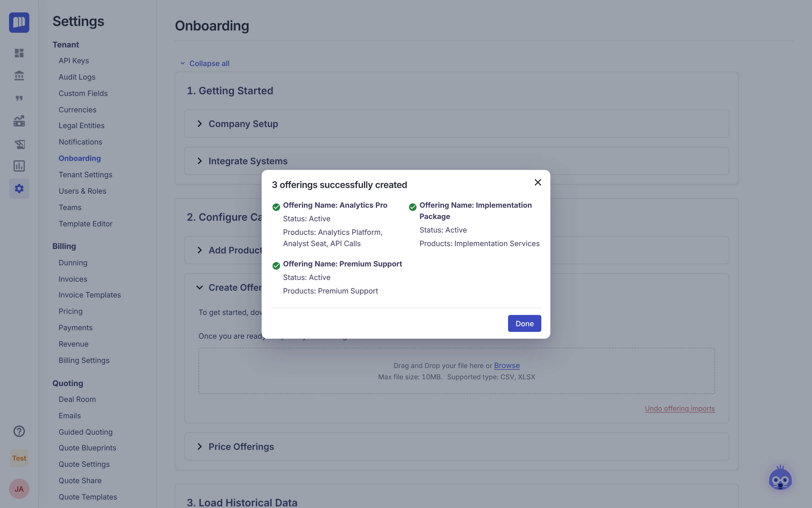Open Legal Entities settings
This screenshot has width=812, height=508.
pos(81,126)
